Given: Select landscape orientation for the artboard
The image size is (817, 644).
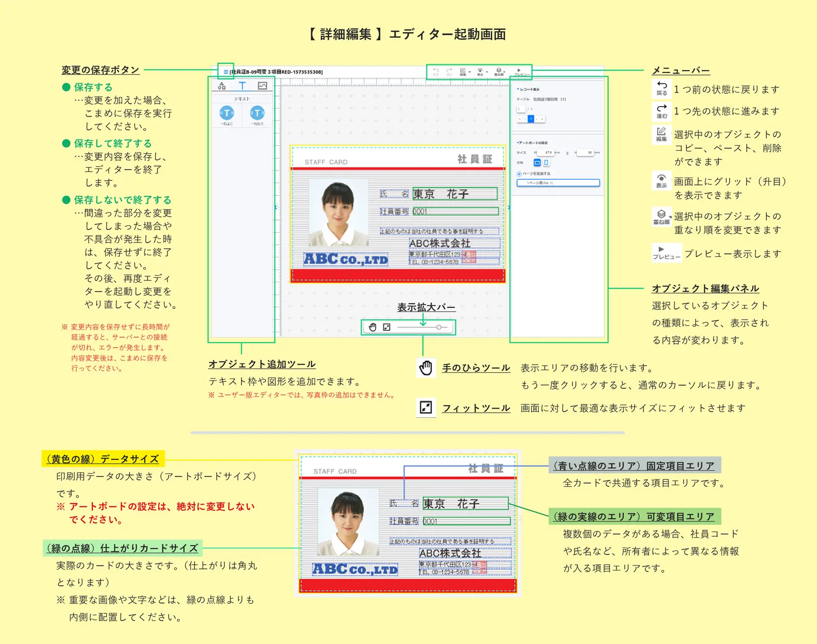Looking at the screenshot, I should (537, 162).
